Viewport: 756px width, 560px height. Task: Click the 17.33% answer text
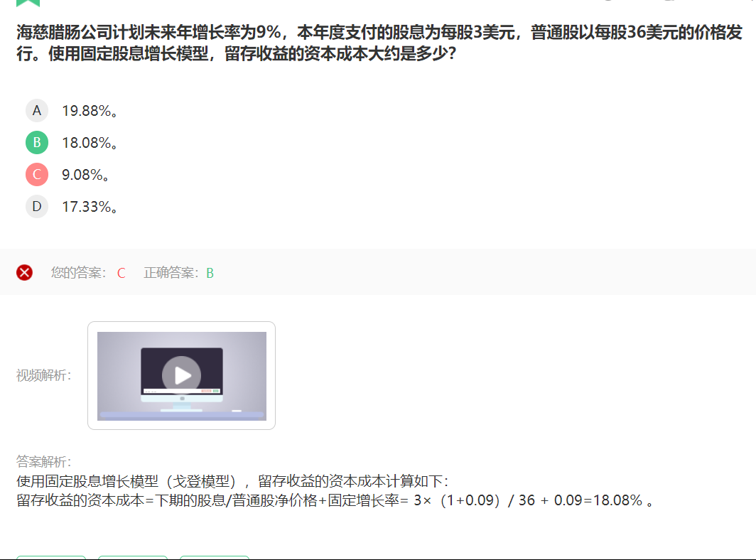click(90, 206)
